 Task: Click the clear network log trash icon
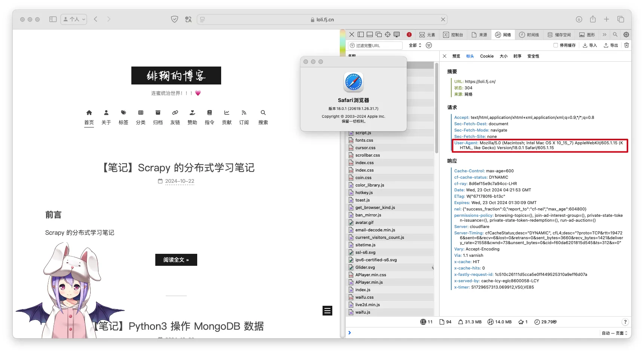[626, 45]
